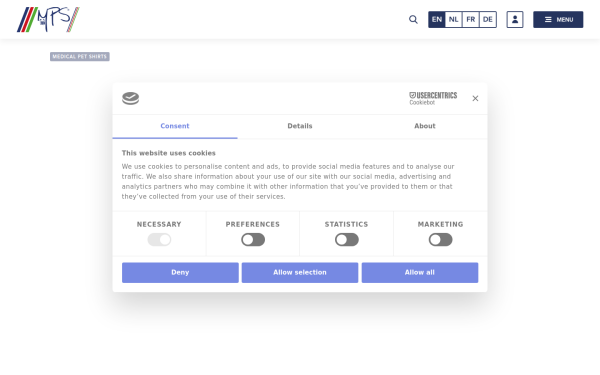Image resolution: width=600 pixels, height=375 pixels.
Task: Switch to the Details tab
Action: pyautogui.click(x=300, y=126)
